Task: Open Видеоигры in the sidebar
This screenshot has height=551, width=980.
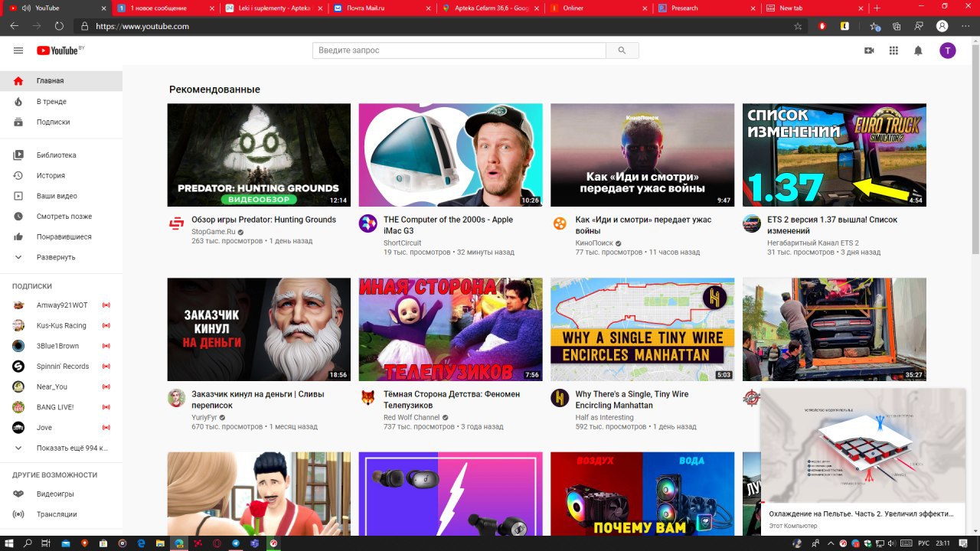Action: [61, 494]
